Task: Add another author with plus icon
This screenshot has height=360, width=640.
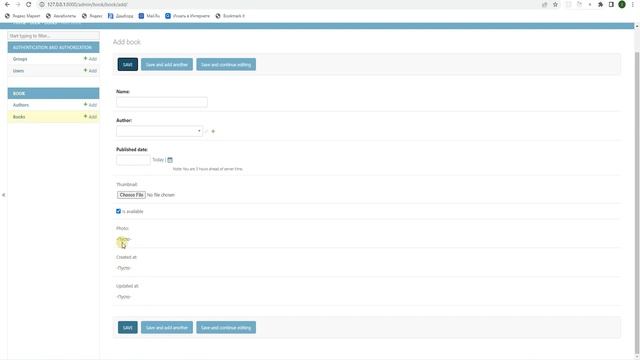Action: click(213, 131)
